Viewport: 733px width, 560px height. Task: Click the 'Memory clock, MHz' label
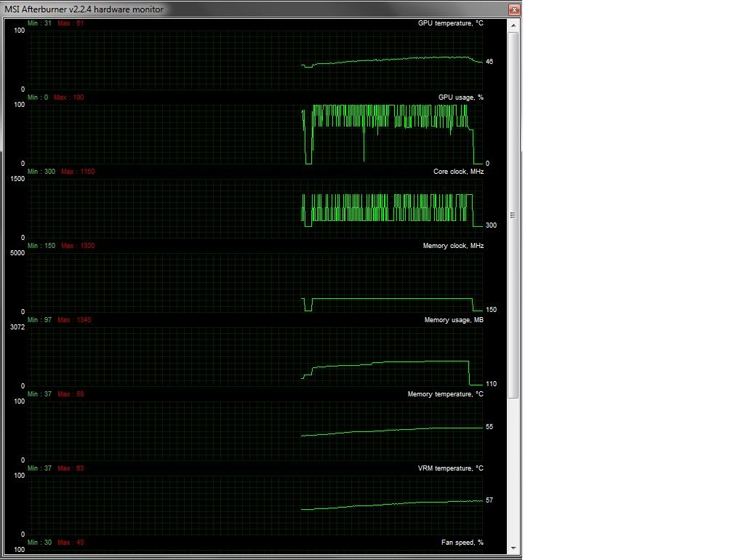454,245
